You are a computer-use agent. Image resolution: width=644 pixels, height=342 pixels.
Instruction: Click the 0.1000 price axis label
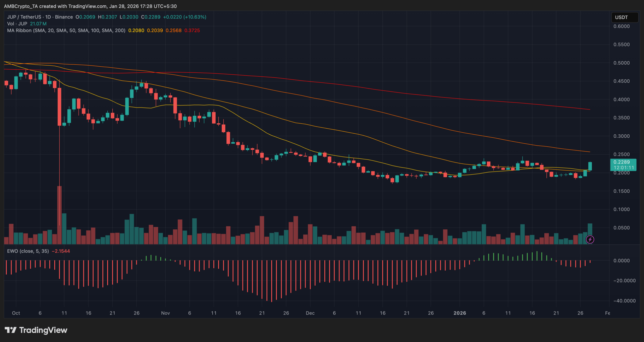[622, 209]
